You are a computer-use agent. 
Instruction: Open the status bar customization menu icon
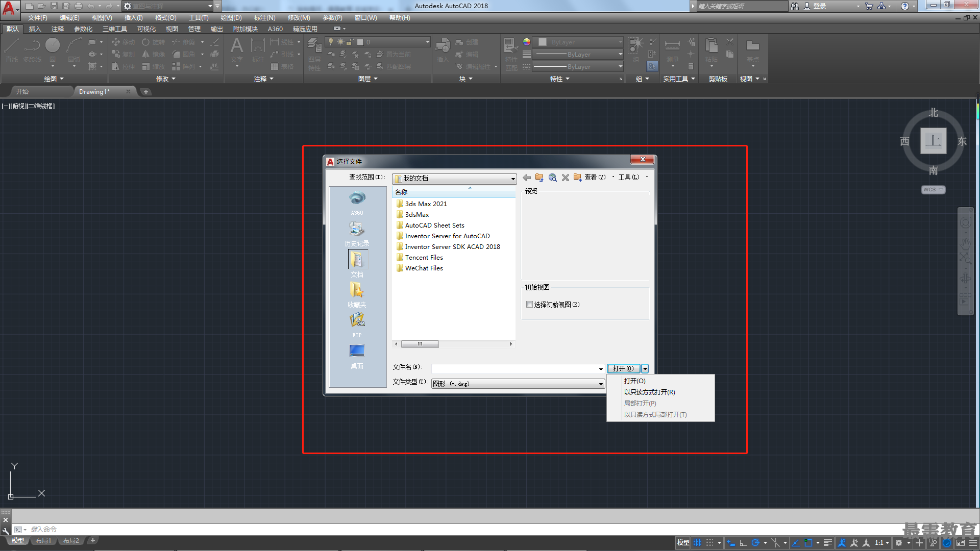pos(972,543)
